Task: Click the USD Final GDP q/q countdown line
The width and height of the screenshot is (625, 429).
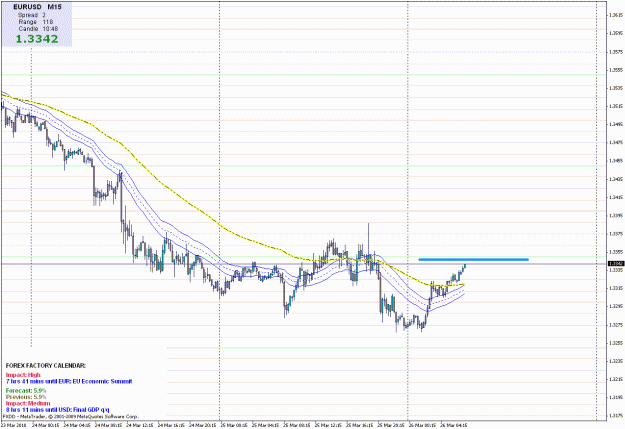Action: click(57, 409)
